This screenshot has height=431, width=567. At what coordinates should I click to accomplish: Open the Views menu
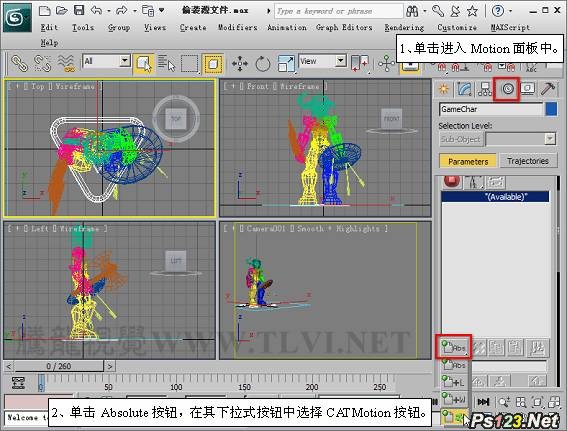point(155,27)
